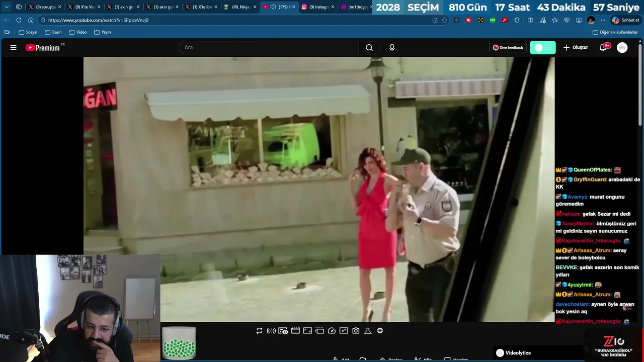The height and width of the screenshot is (362, 644).
Task: Take a screenshot with camera icon
Action: tap(356, 331)
